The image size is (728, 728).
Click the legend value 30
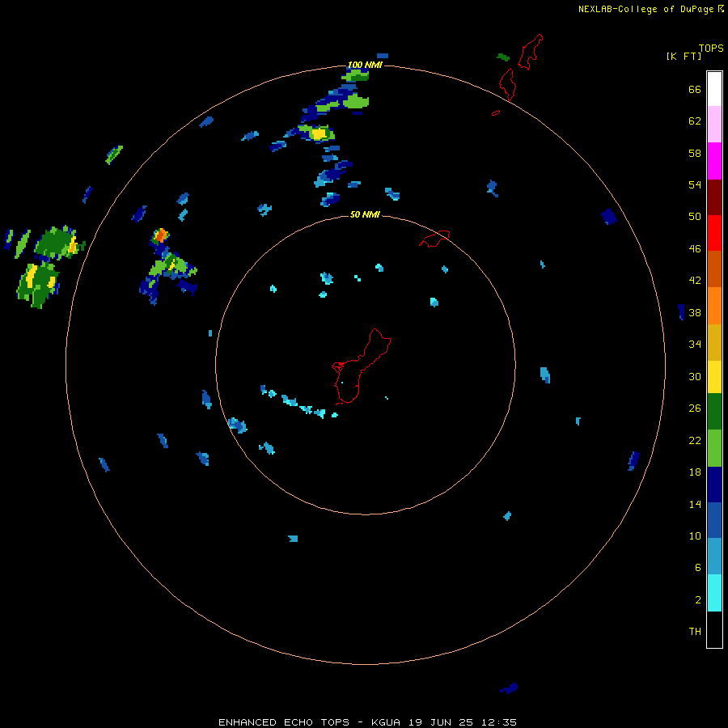[695, 376]
